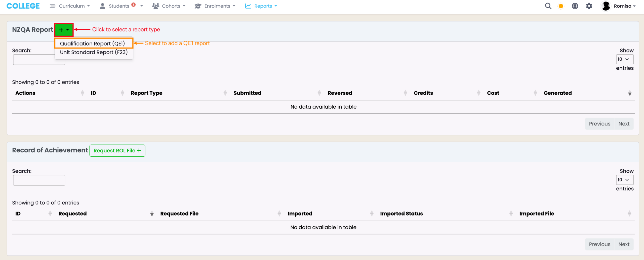This screenshot has width=644, height=260.
Task: Click the Request ROL File button
Action: click(x=117, y=151)
